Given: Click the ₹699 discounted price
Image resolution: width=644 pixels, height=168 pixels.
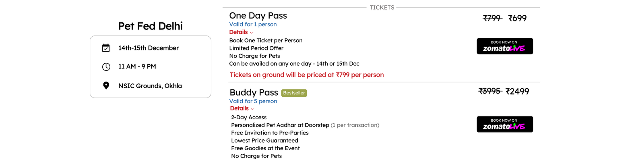Looking at the screenshot, I should pyautogui.click(x=517, y=18).
